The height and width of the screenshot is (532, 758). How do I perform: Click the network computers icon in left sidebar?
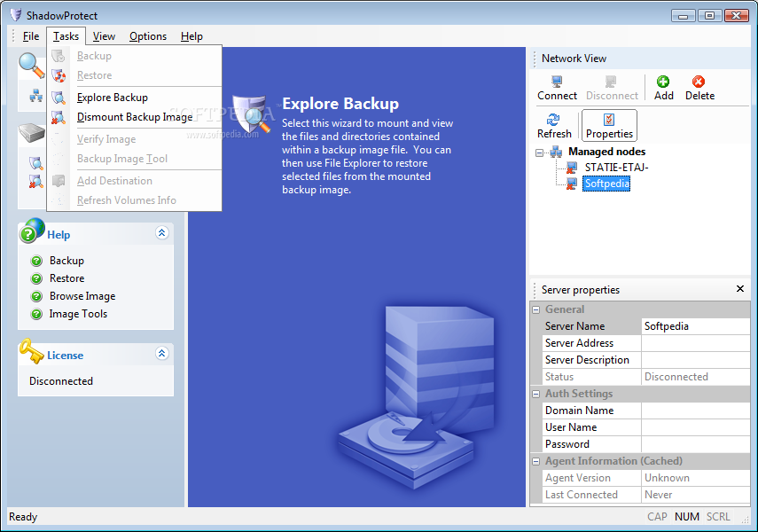tap(36, 96)
